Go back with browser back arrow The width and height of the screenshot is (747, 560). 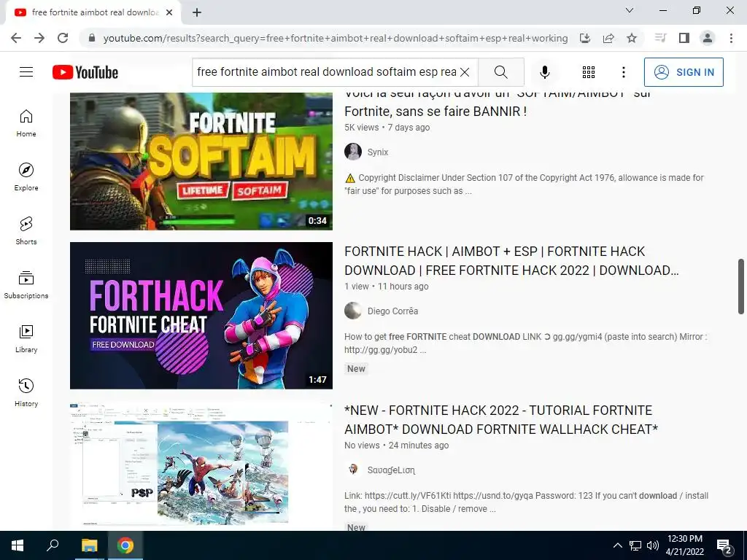pyautogui.click(x=16, y=38)
